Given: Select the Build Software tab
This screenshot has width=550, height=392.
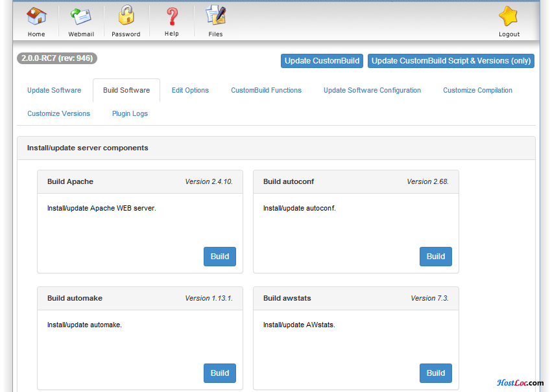Looking at the screenshot, I should click(126, 91).
